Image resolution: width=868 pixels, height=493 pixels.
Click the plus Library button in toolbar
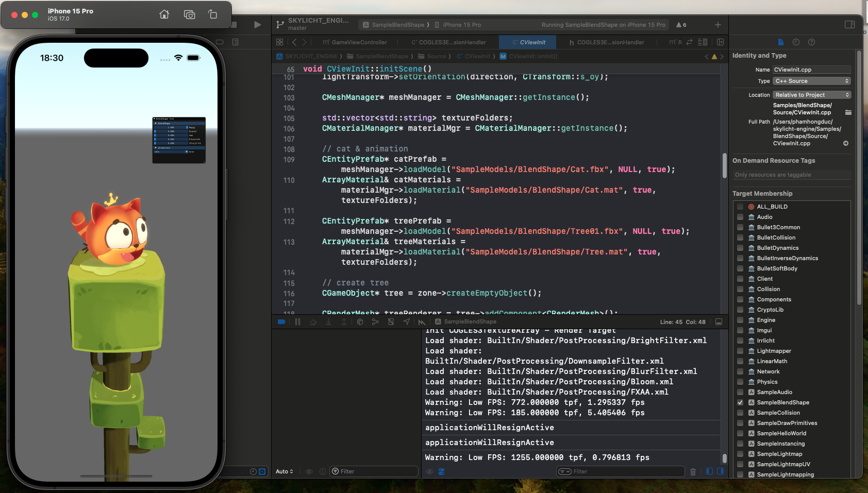click(x=717, y=25)
